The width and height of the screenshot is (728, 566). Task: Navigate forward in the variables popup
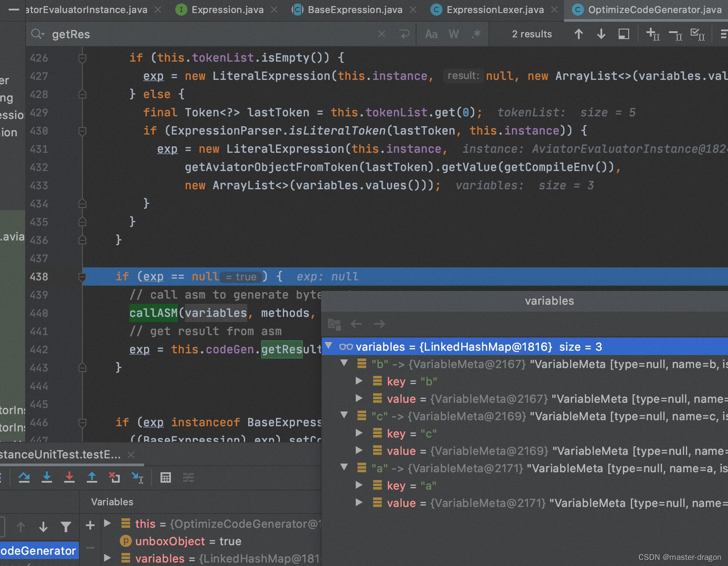click(379, 324)
